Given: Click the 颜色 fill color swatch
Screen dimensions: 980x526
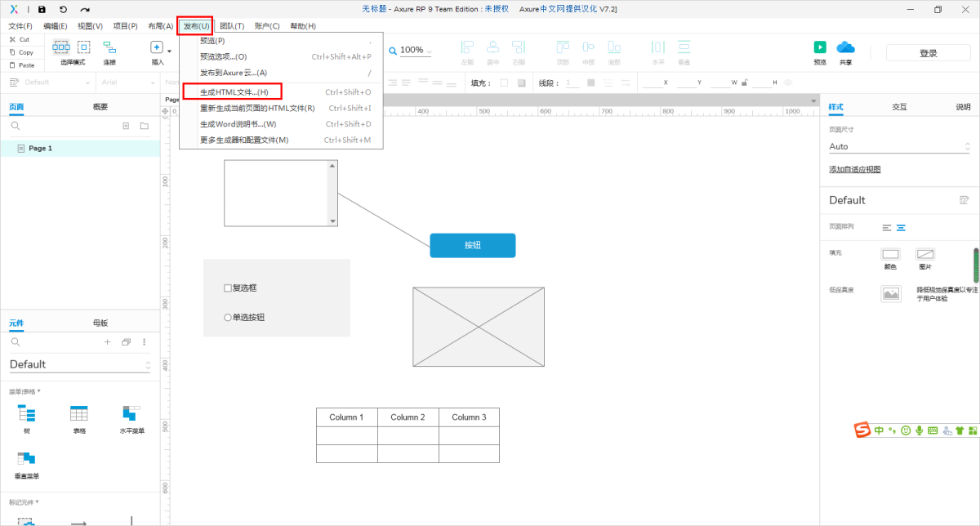Looking at the screenshot, I should coord(890,255).
